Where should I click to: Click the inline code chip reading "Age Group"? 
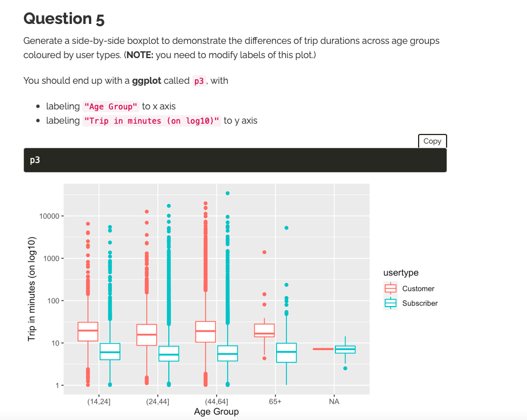pos(111,106)
